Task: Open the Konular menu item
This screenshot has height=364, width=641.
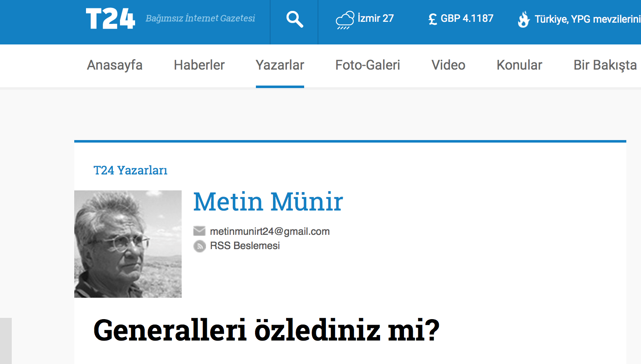Action: click(x=519, y=65)
